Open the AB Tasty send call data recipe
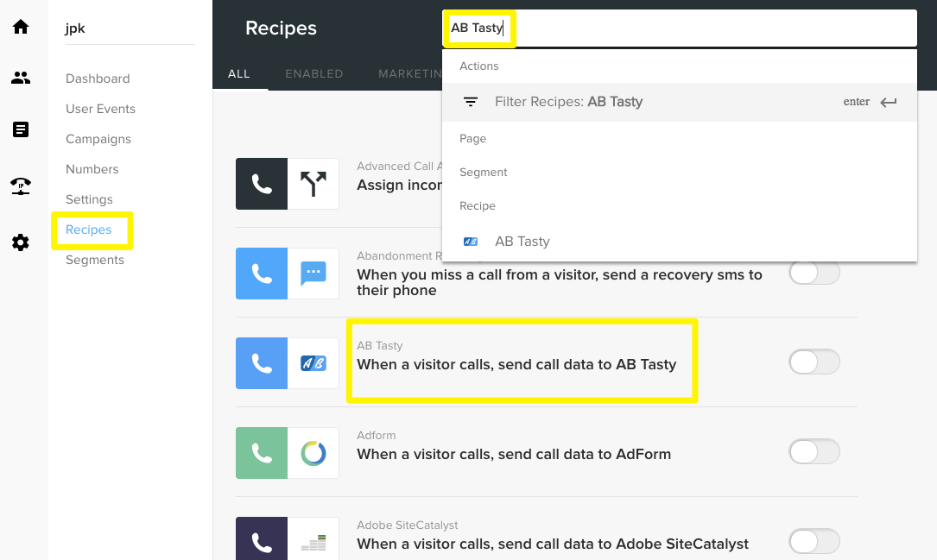Screen dimensions: 937x560 click(516, 365)
